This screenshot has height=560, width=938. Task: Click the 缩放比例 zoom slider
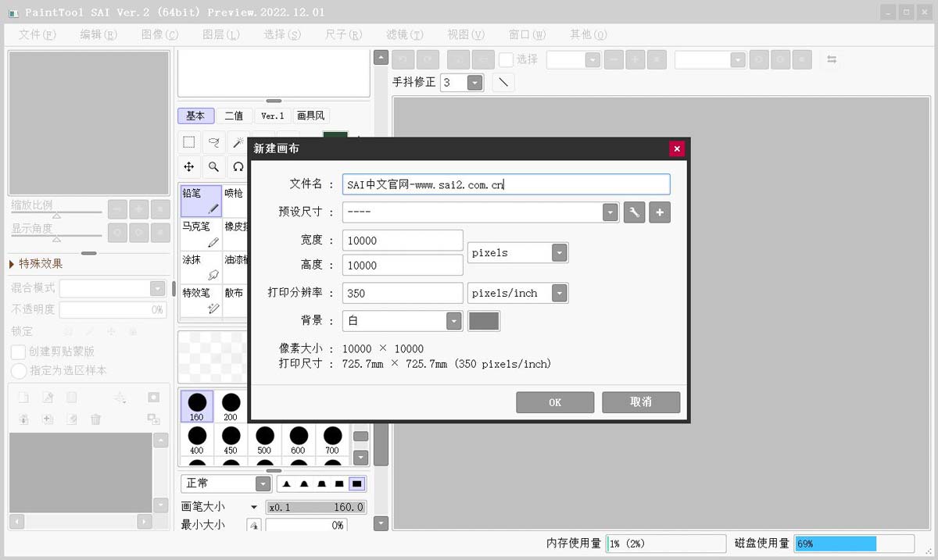(x=56, y=212)
